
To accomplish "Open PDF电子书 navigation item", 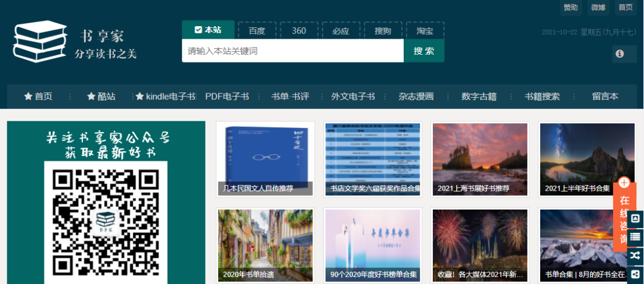I will click(x=227, y=96).
